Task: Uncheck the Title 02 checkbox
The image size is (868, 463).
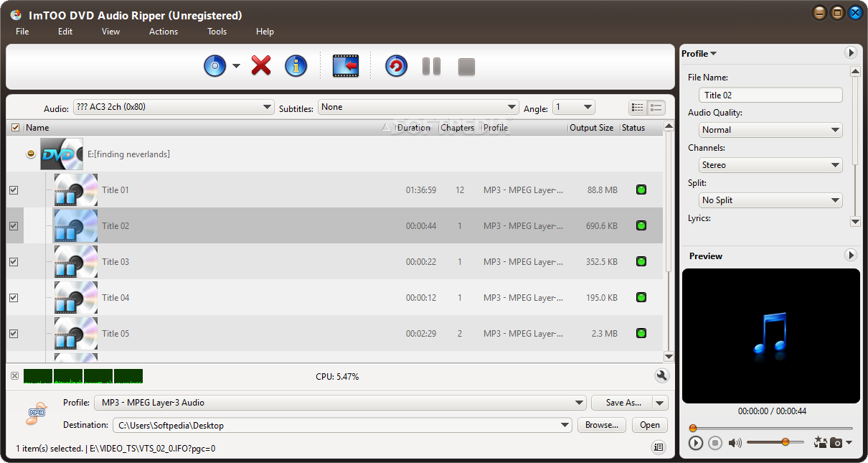Action: 14,226
